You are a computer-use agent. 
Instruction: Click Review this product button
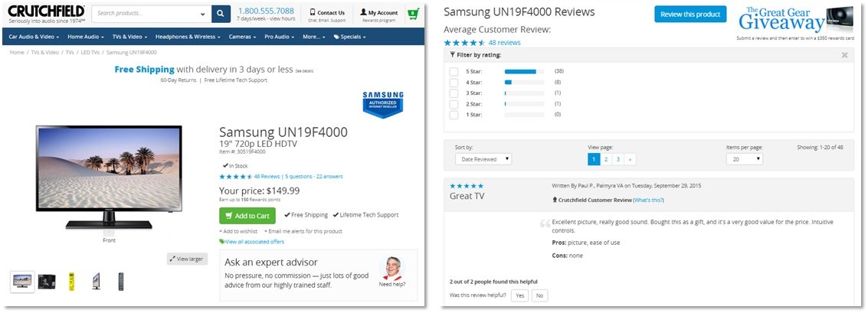[690, 15]
